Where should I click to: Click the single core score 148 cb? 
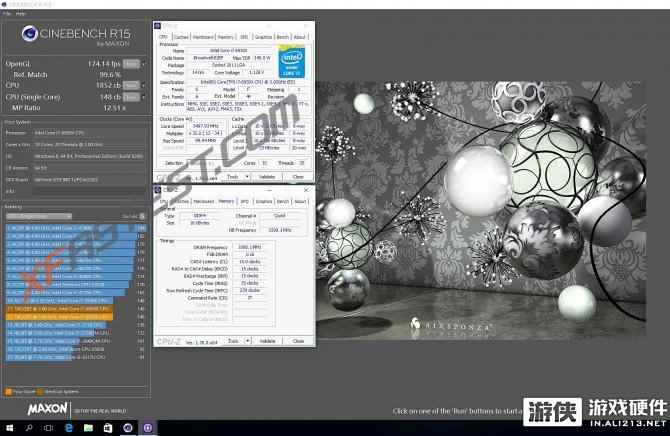[x=110, y=97]
